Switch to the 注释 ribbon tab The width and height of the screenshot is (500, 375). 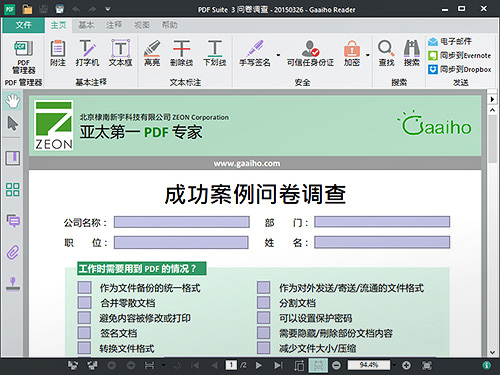(114, 25)
